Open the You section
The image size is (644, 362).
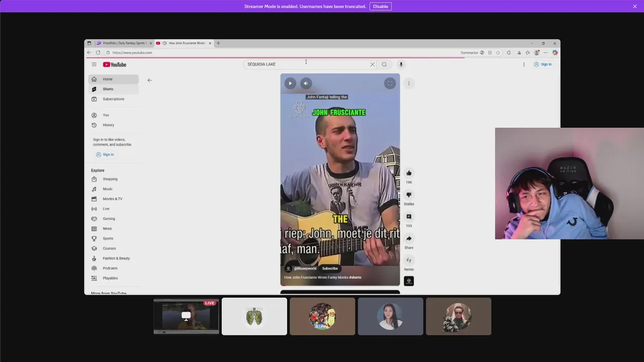coord(113,115)
